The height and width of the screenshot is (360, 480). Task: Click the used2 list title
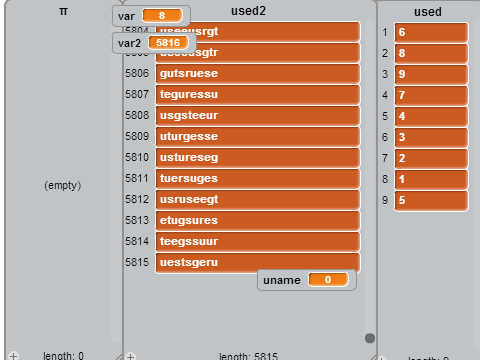pyautogui.click(x=248, y=11)
